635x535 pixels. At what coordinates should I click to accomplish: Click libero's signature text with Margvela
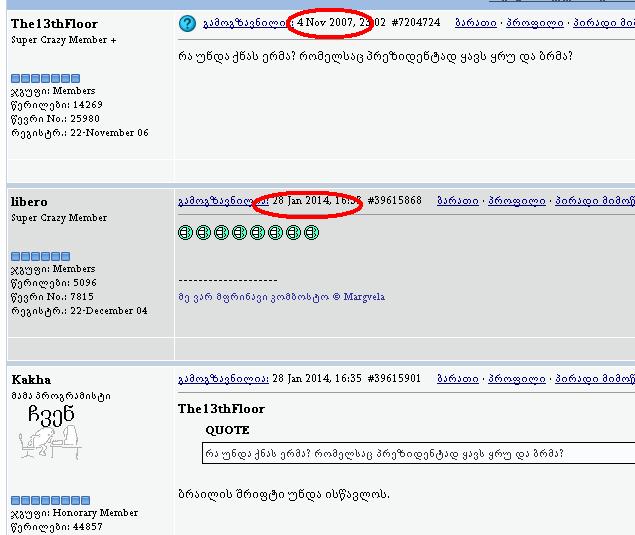pyautogui.click(x=281, y=297)
